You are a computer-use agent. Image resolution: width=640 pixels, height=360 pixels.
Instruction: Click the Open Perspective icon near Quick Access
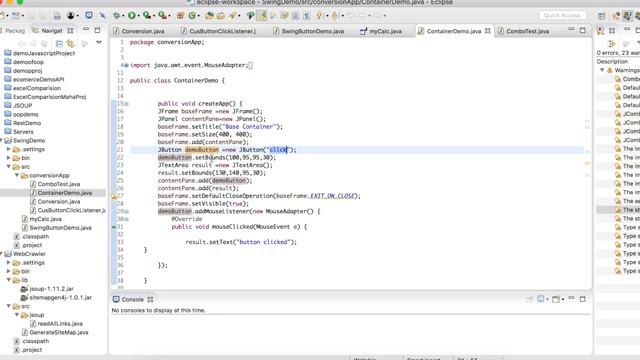point(601,16)
